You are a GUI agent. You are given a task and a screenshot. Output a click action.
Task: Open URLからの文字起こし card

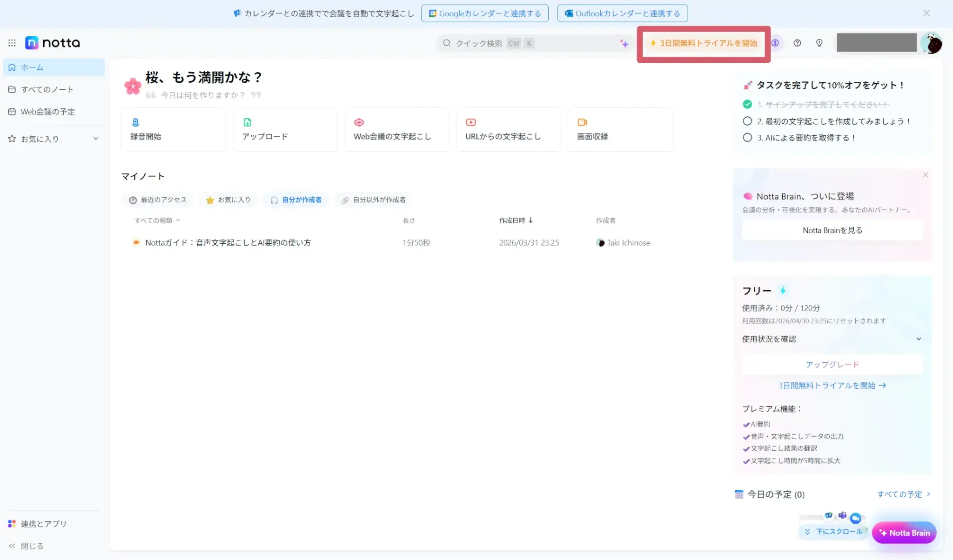tap(508, 129)
